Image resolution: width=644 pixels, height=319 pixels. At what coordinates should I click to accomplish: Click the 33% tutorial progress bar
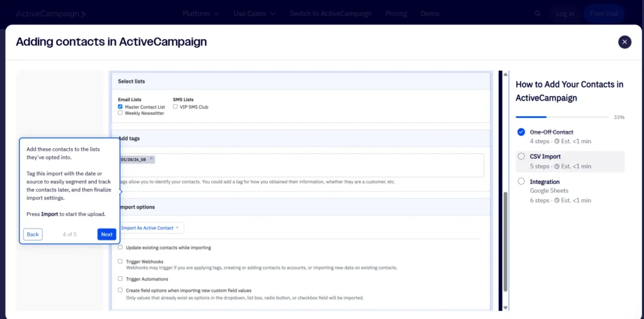(x=562, y=117)
